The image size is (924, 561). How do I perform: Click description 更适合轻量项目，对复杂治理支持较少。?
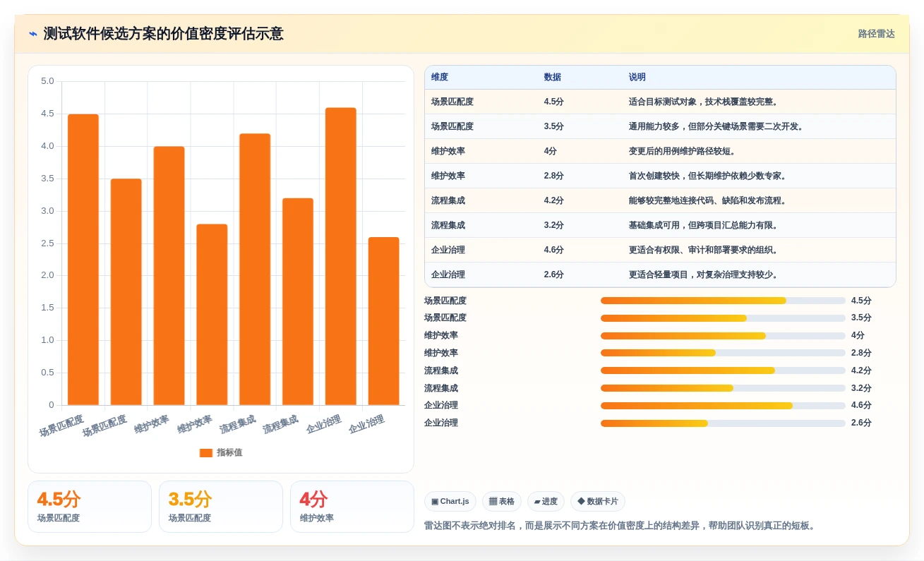tap(705, 275)
